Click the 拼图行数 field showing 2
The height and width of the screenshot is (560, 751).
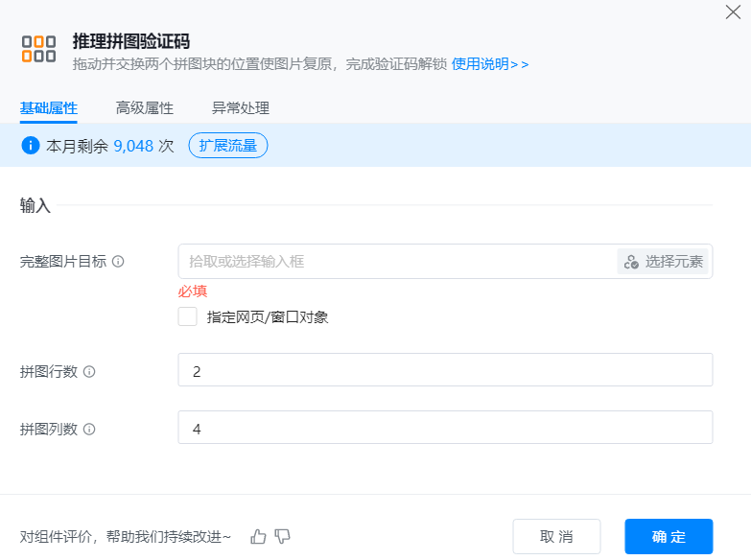pos(445,370)
